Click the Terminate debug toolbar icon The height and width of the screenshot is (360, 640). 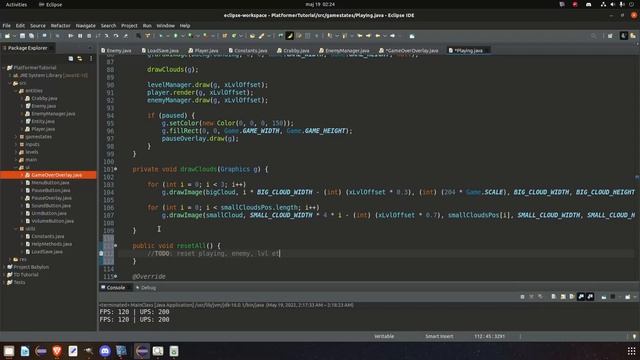pos(89,36)
